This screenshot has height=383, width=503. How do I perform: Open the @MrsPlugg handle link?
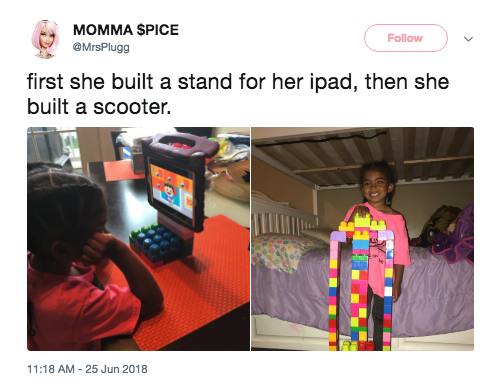point(101,47)
